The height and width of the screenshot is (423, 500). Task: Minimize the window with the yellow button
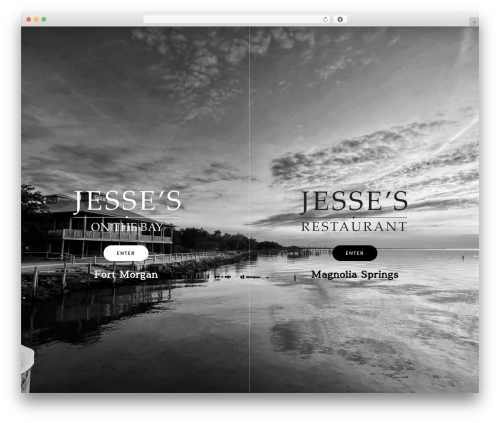[x=36, y=19]
